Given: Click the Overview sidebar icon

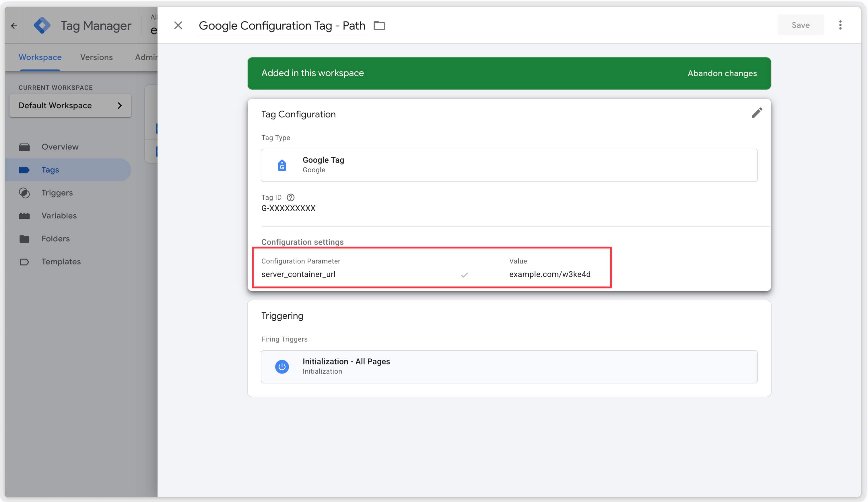Looking at the screenshot, I should tap(24, 147).
